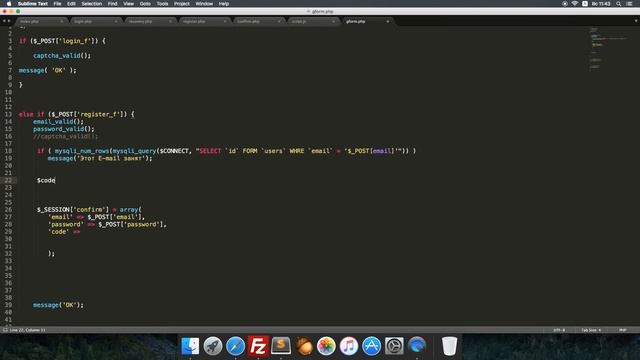This screenshot has height=360, width=640.
Task: Close the gform.php tab
Action: click(x=388, y=21)
